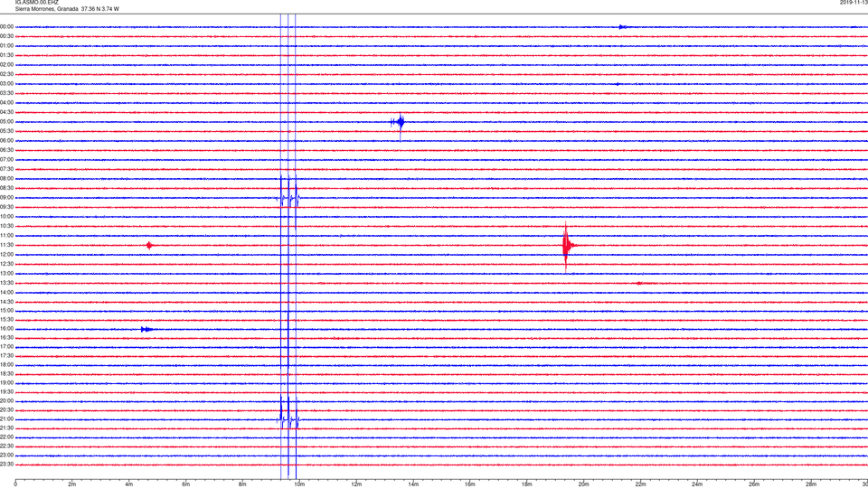This screenshot has width=868, height=488.
Task: Click the 12m axis tick label
Action: click(x=356, y=484)
